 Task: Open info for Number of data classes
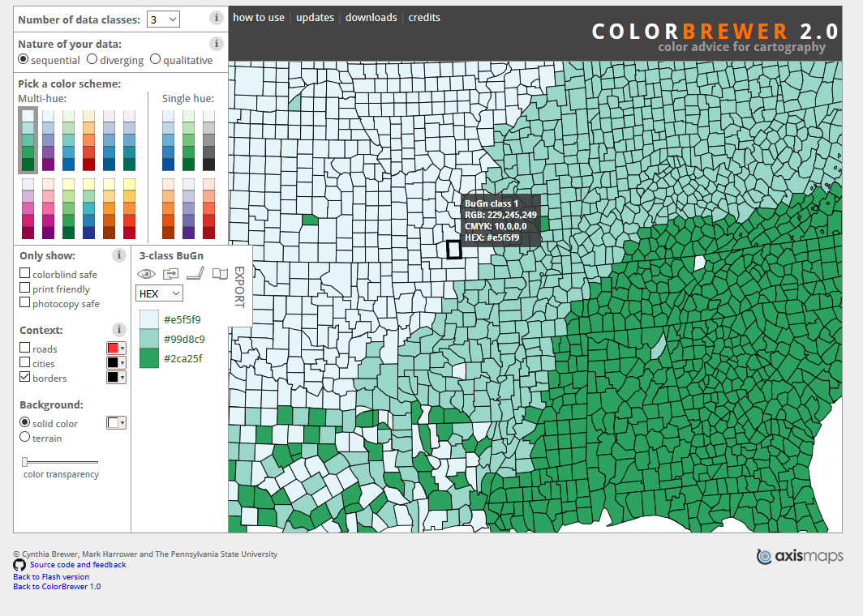click(x=216, y=17)
